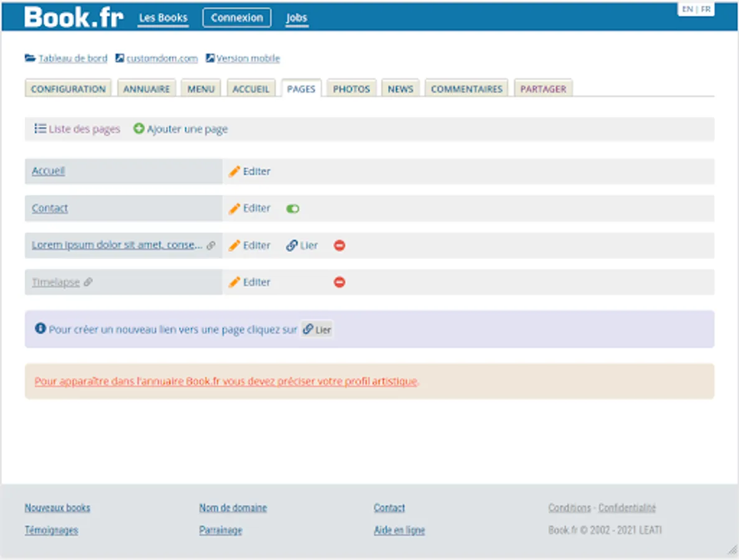The width and height of the screenshot is (739, 560).
Task: Switch to the PARTAGER tab
Action: 543,88
